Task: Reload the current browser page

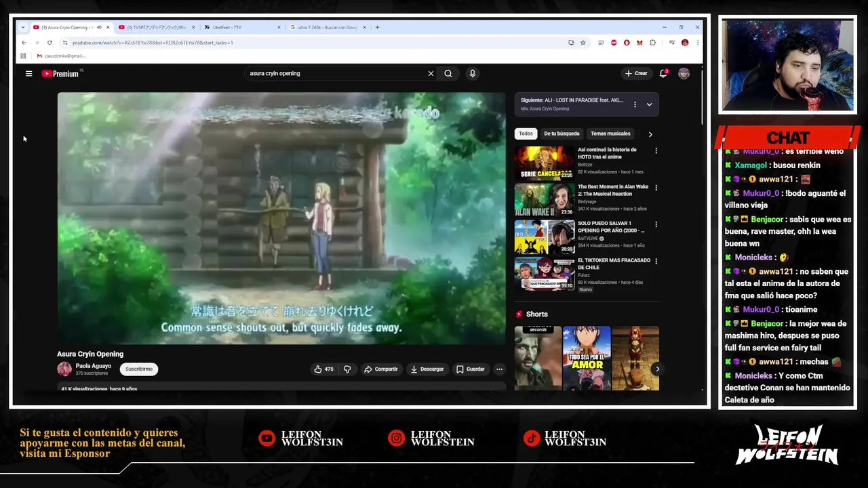Action: [50, 43]
